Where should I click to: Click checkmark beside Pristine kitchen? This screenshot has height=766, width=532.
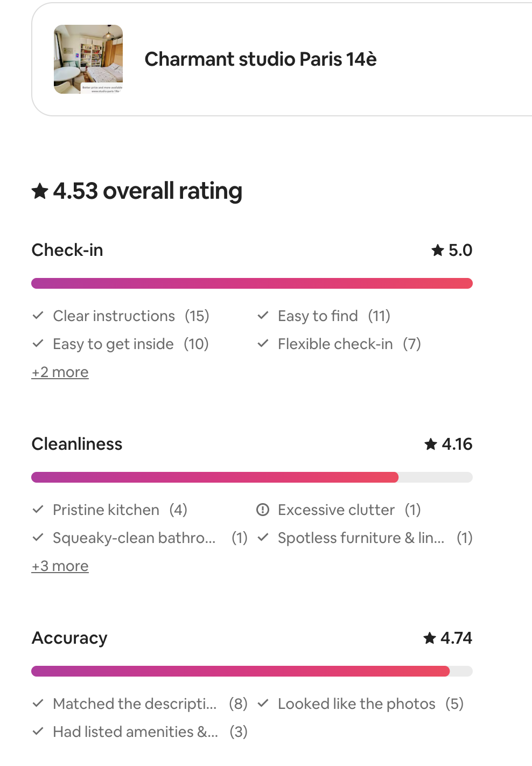click(38, 510)
